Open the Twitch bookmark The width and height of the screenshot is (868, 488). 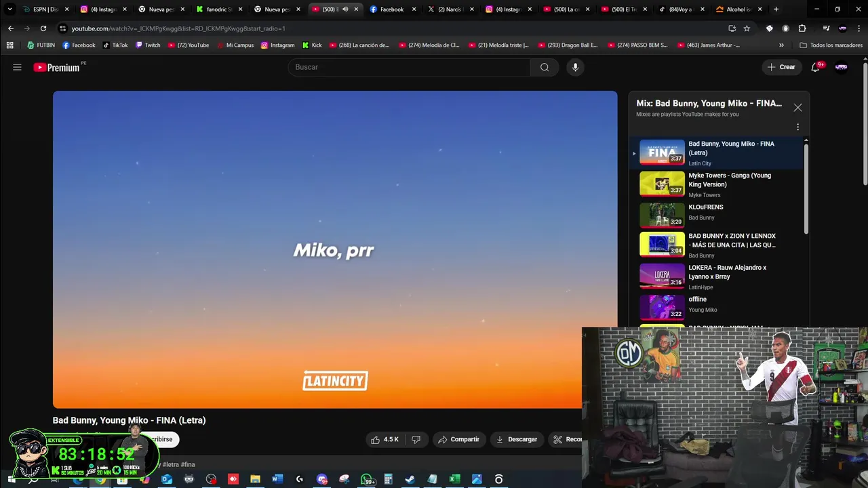[148, 45]
